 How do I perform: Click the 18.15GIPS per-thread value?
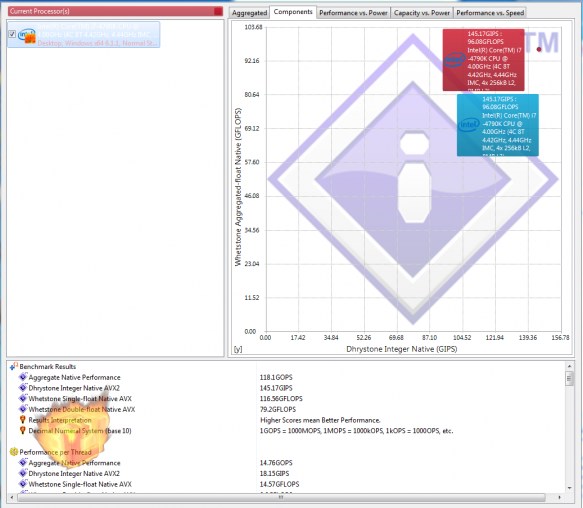click(274, 474)
